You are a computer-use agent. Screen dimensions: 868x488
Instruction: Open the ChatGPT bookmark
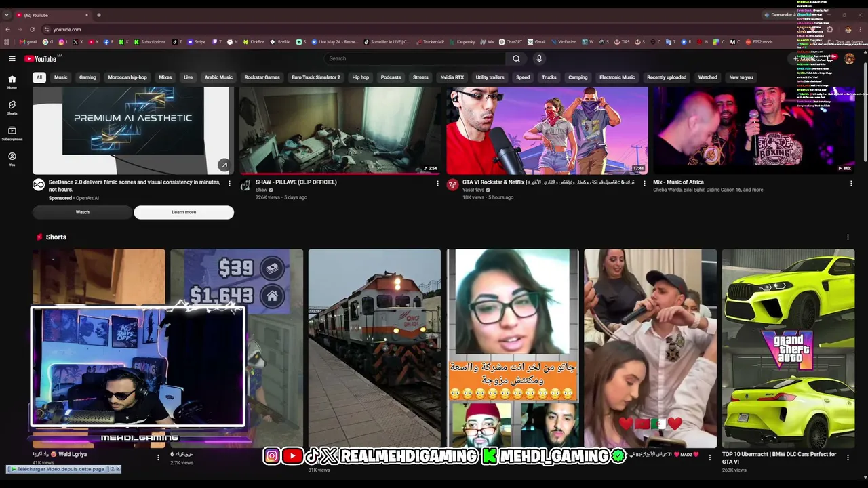(x=511, y=42)
